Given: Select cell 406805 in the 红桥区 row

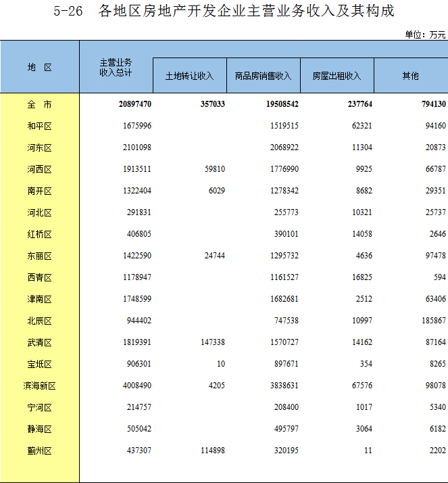Looking at the screenshot, I should coord(139,234).
